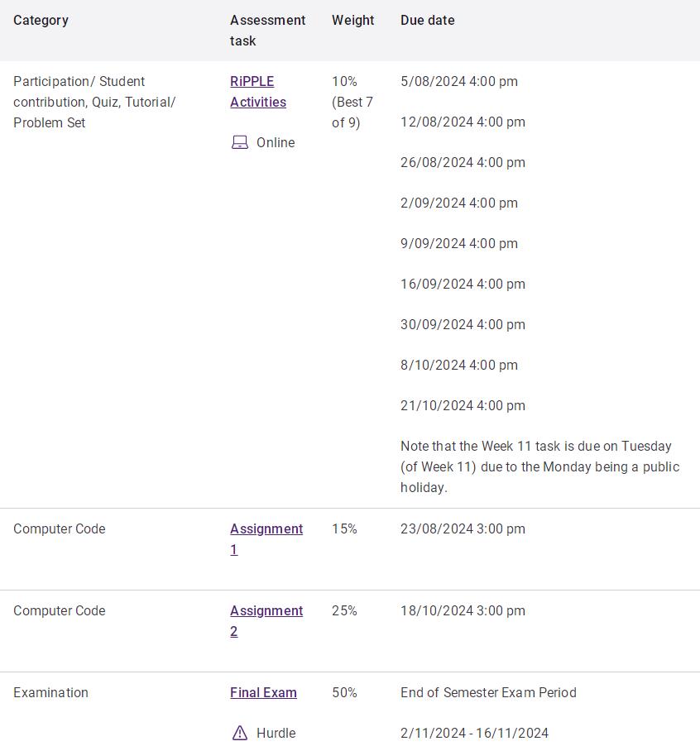Click the 15% weight for Assignment 1

click(344, 528)
